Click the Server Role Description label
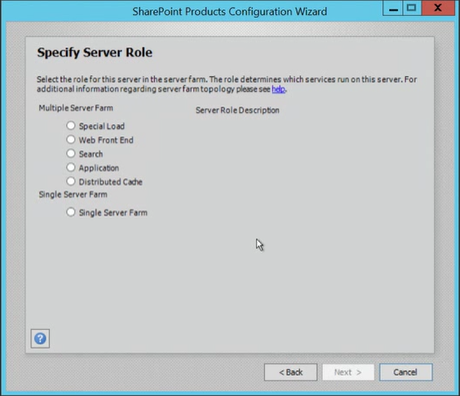Screen dimensions: 460x396 click(x=237, y=110)
